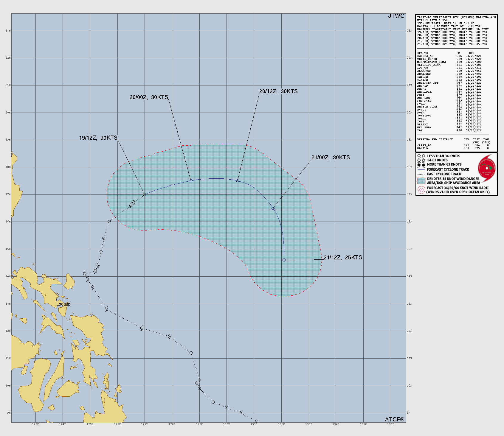This screenshot has width=504, height=436.
Task: Click the 21/00Z forecast position circle
Action: pyautogui.click(x=273, y=208)
